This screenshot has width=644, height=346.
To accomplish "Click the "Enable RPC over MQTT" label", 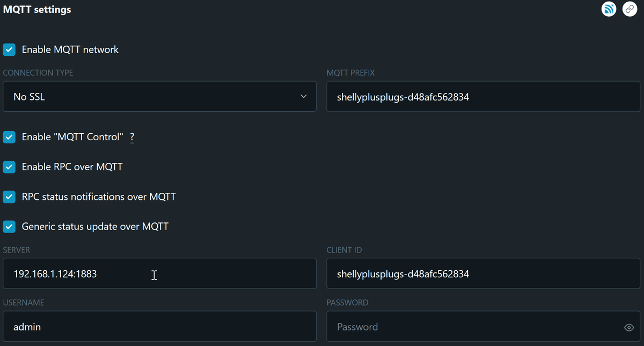I will tap(72, 167).
